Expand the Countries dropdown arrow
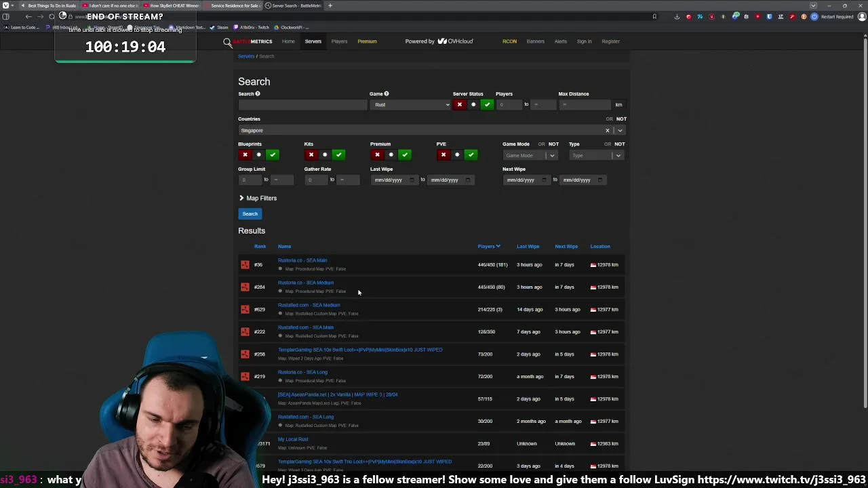The height and width of the screenshot is (488, 868). click(x=620, y=130)
